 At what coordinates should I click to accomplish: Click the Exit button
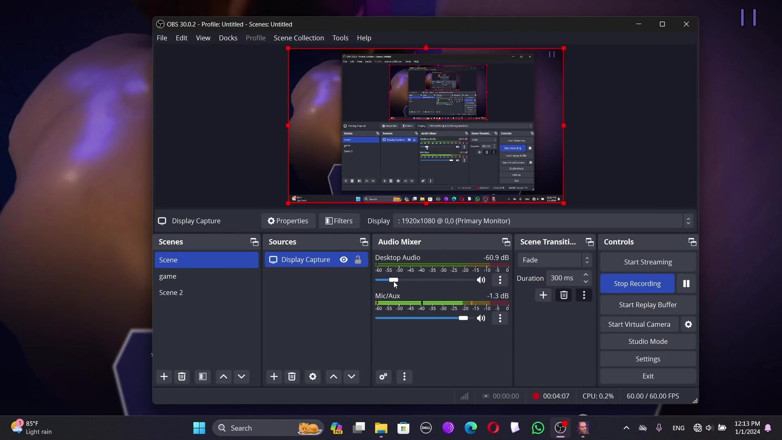648,376
